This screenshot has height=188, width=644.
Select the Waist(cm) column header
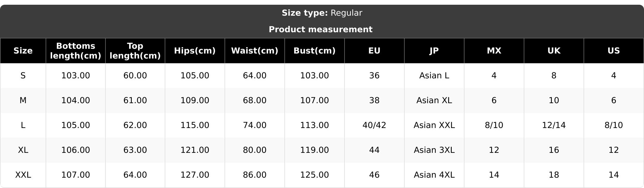click(255, 51)
